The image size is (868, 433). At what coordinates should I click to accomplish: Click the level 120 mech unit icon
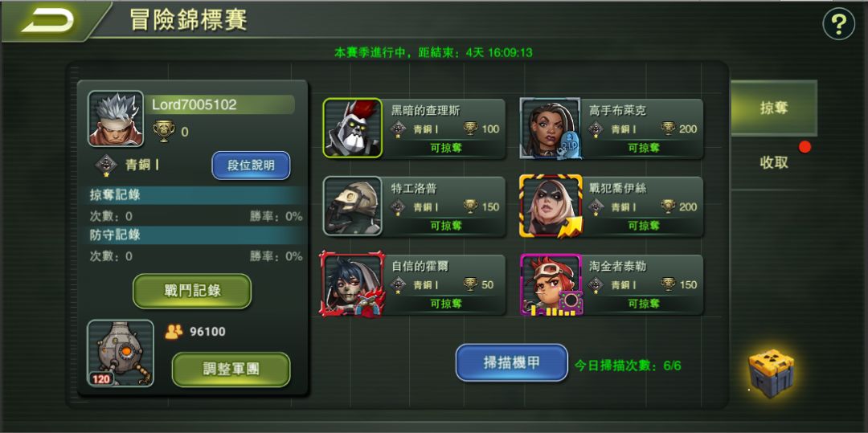[x=121, y=353]
